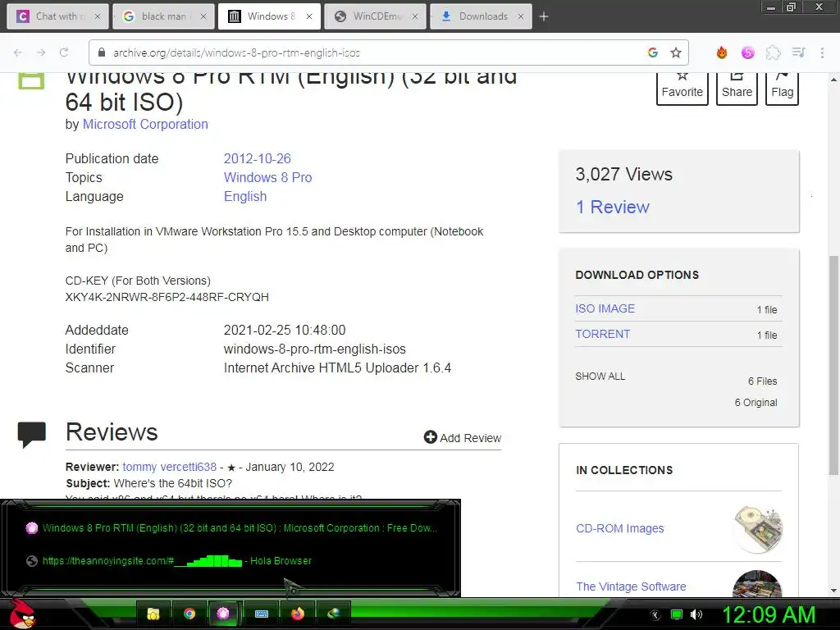Close the Downloads tab

(520, 16)
